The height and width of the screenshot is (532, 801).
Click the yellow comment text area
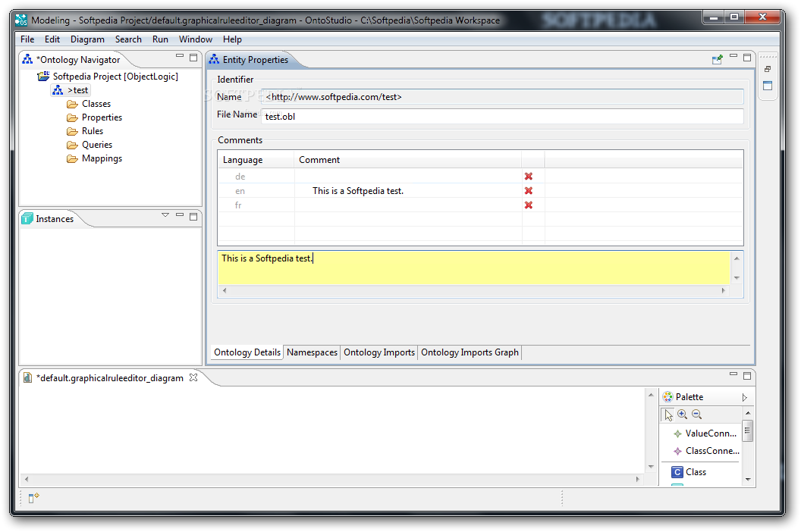pyautogui.click(x=474, y=268)
